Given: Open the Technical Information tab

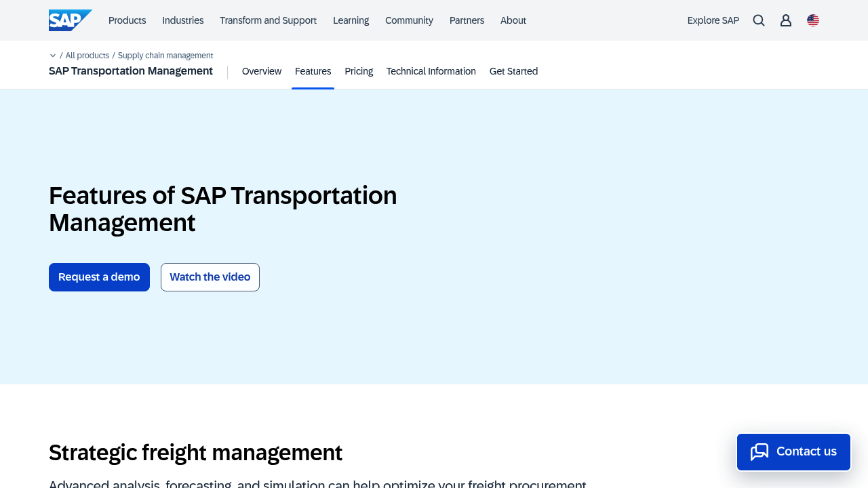Looking at the screenshot, I should pos(431,71).
